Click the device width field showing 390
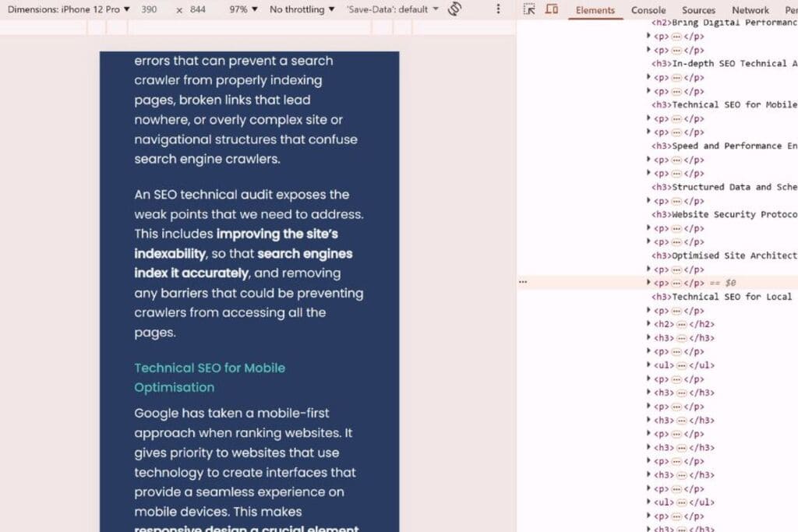This screenshot has width=798, height=532. pyautogui.click(x=150, y=9)
